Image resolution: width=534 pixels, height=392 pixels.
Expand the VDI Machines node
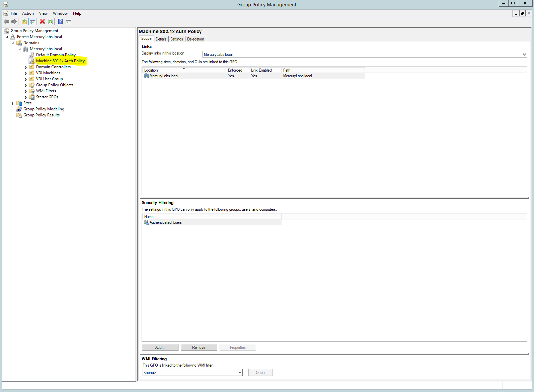click(x=26, y=73)
